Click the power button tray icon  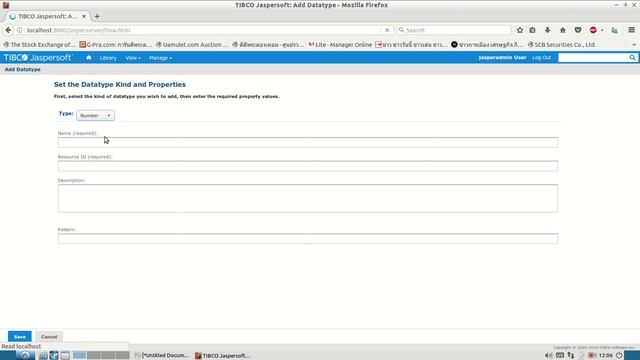pyautogui.click(x=619, y=356)
